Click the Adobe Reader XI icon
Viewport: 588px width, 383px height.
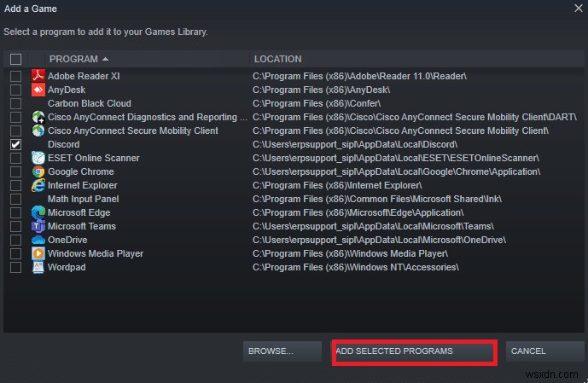click(38, 76)
